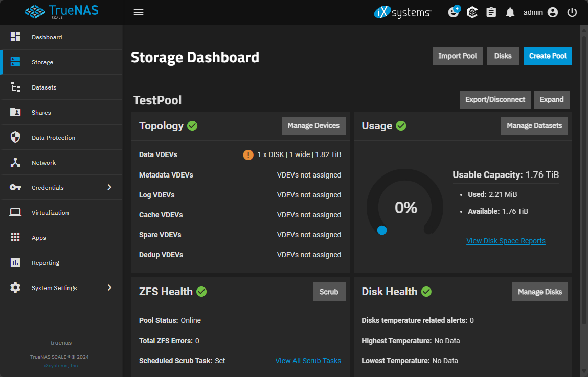Image resolution: width=588 pixels, height=377 pixels.
Task: Toggle the hamburger sidebar menu icon
Action: 139,12
